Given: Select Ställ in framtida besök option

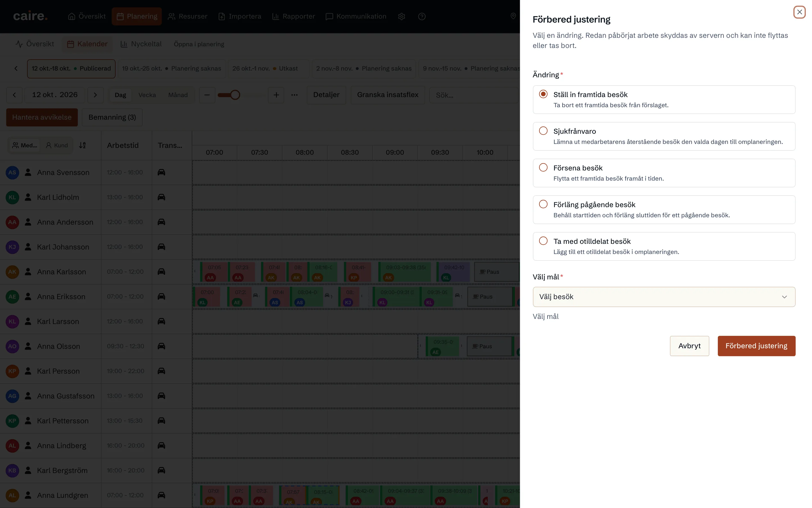Looking at the screenshot, I should [664, 99].
